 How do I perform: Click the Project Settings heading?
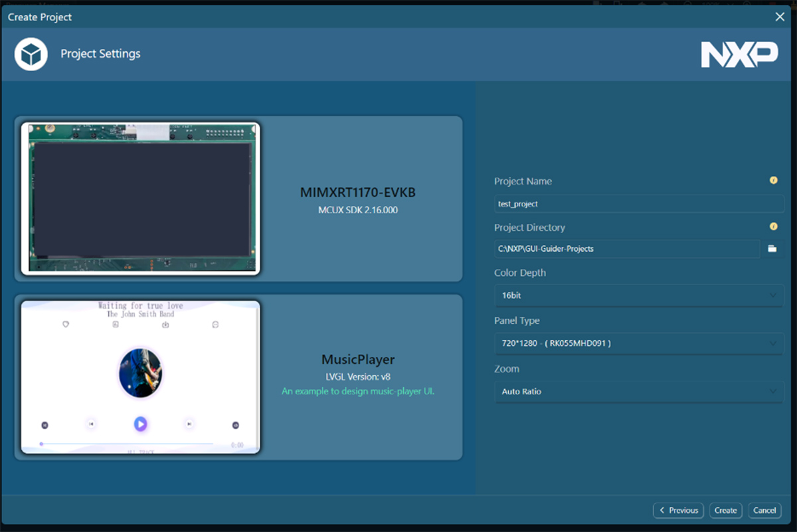point(100,54)
